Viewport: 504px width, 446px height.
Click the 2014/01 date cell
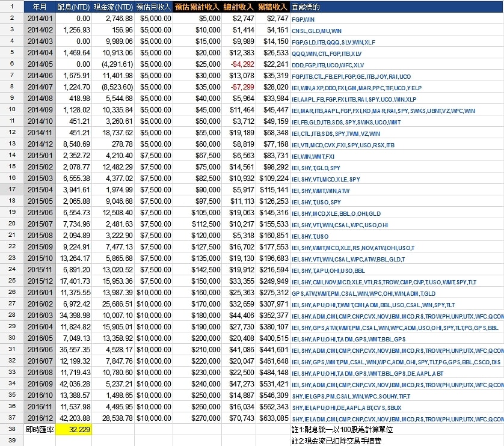coord(40,19)
